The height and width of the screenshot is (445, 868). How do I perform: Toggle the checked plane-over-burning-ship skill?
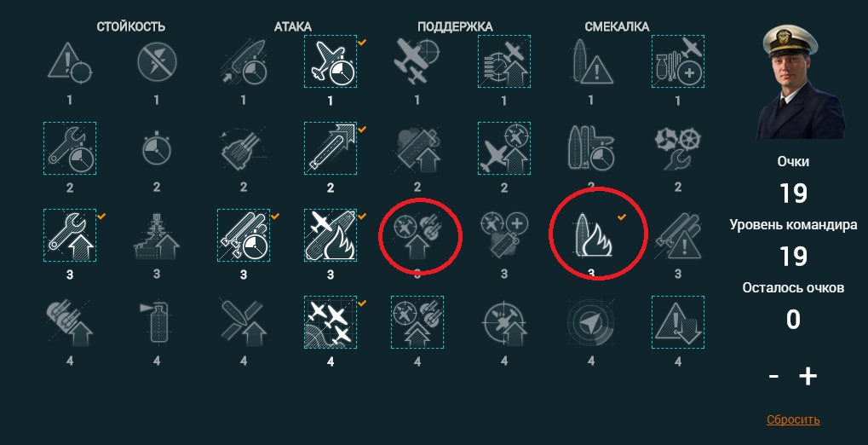pos(331,235)
